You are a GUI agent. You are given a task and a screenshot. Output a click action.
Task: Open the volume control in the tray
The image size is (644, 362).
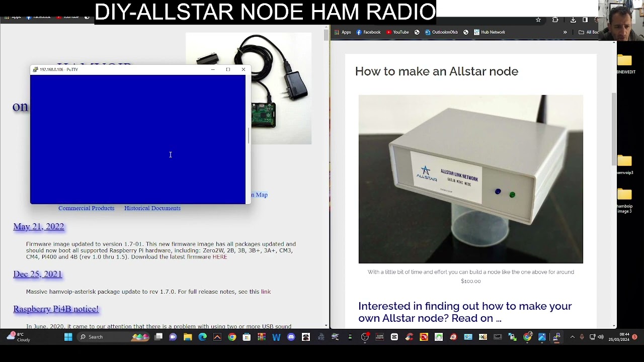pyautogui.click(x=600, y=337)
